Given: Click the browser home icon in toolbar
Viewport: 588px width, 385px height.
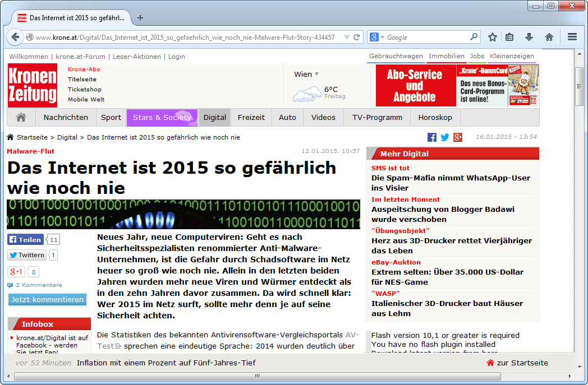Looking at the screenshot, I should click(x=549, y=37).
